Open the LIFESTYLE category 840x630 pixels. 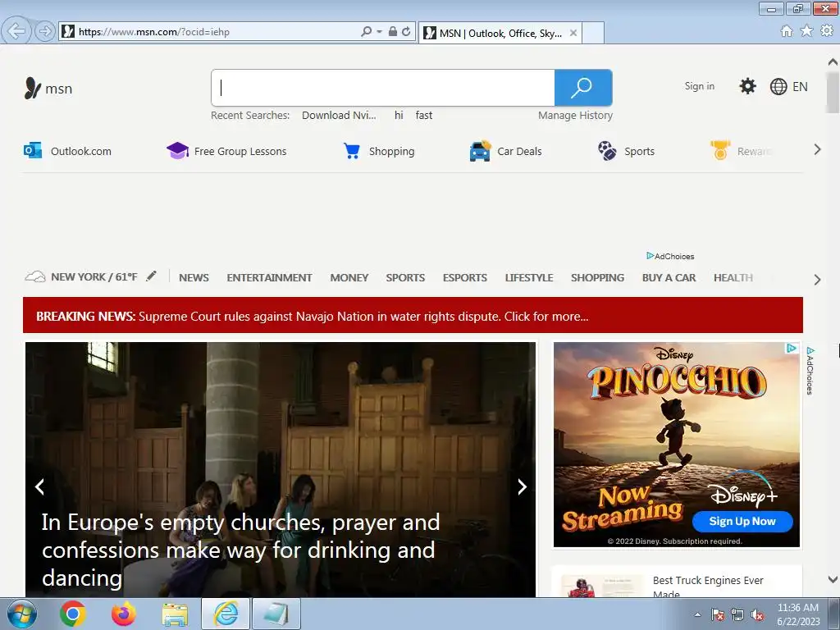coord(529,277)
